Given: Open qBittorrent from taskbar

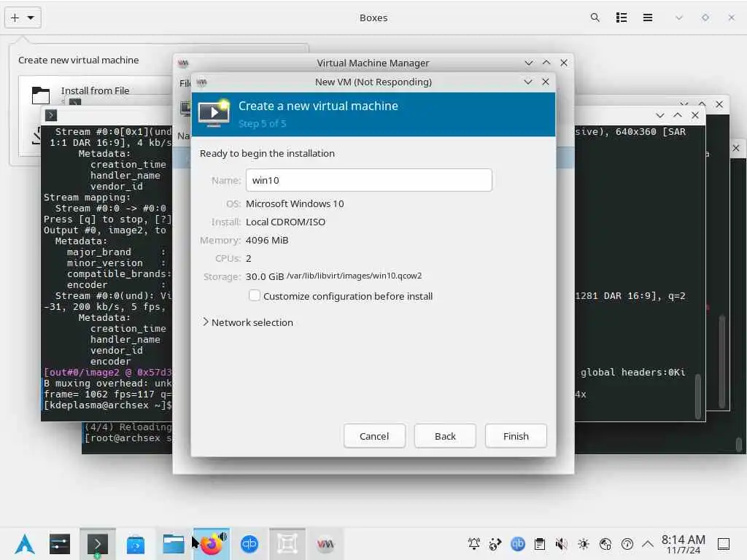Looking at the screenshot, I should (x=249, y=544).
